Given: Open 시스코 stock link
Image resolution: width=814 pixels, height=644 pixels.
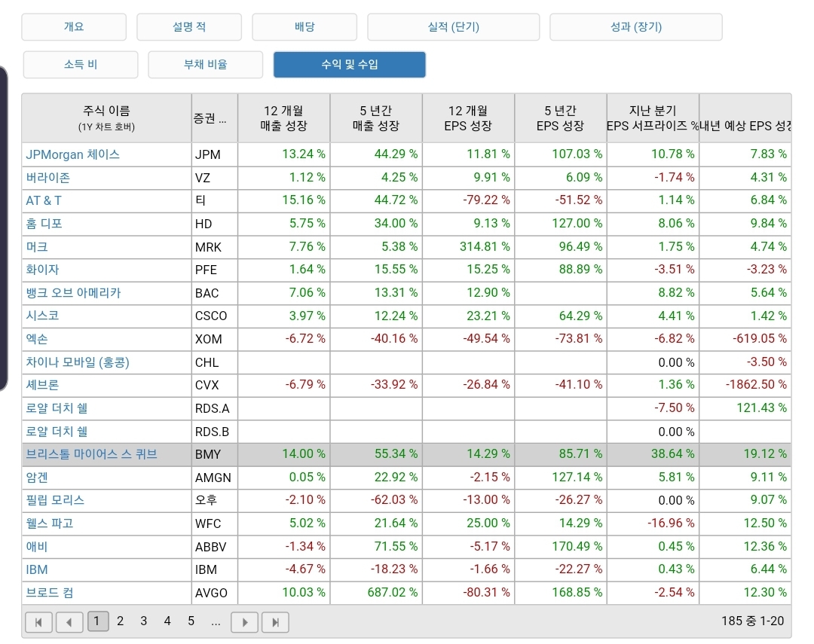Looking at the screenshot, I should pos(42,316).
